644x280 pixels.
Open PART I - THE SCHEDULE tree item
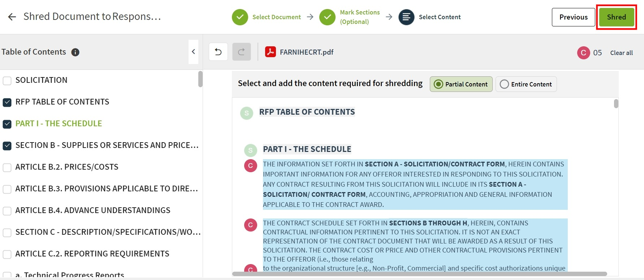click(x=59, y=124)
